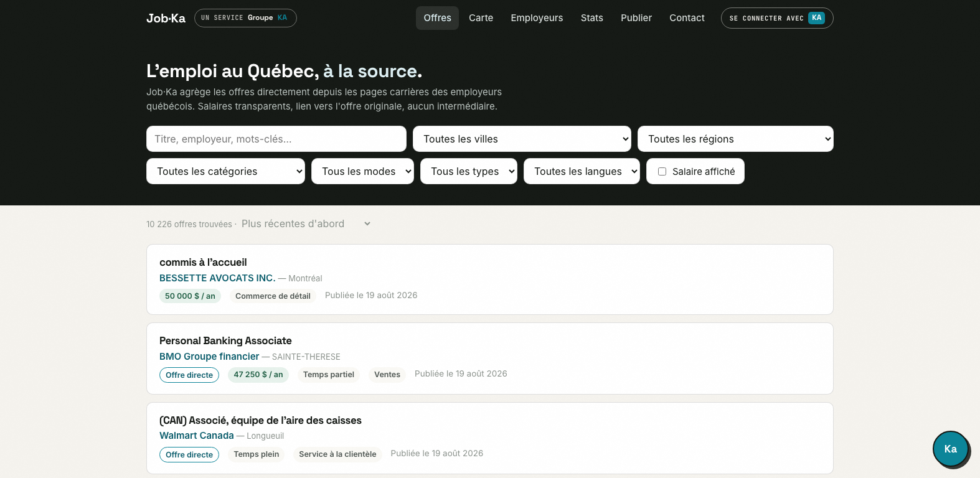
Task: Expand the Tous les types dropdown
Action: (x=469, y=171)
